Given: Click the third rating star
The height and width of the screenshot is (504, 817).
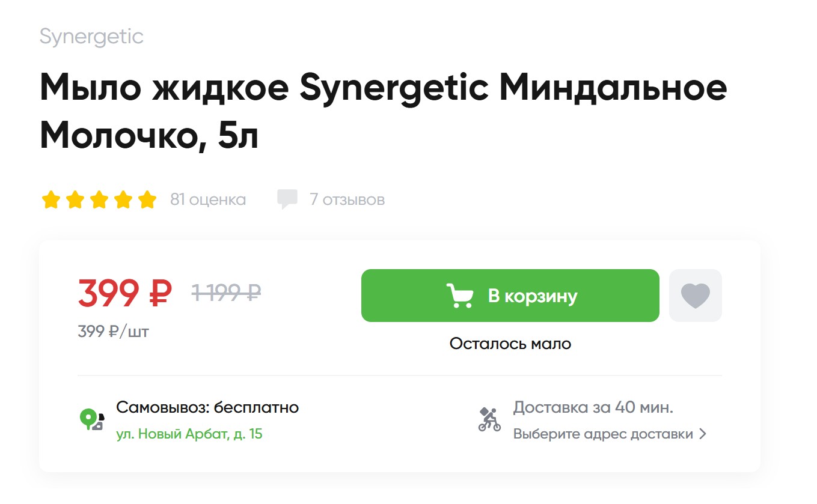Looking at the screenshot, I should [99, 199].
